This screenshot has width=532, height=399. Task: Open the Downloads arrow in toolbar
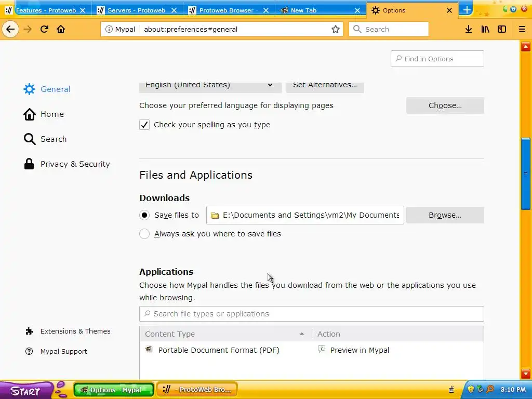coord(469,29)
